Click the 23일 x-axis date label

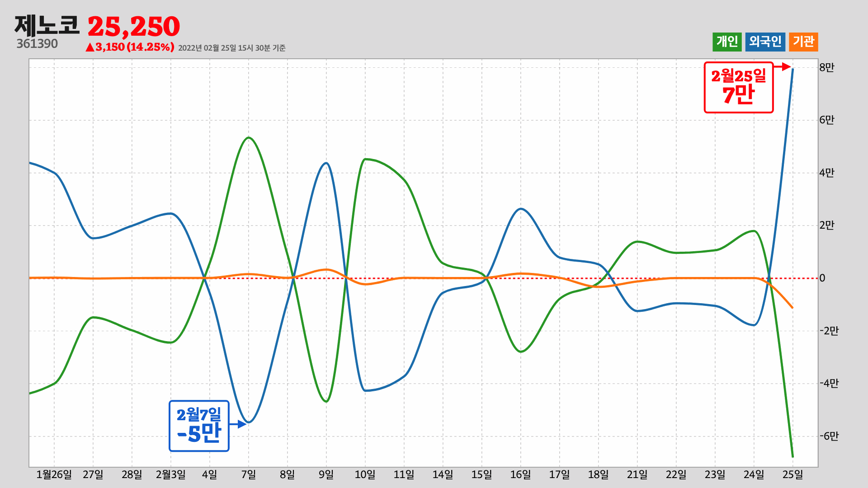pos(715,474)
